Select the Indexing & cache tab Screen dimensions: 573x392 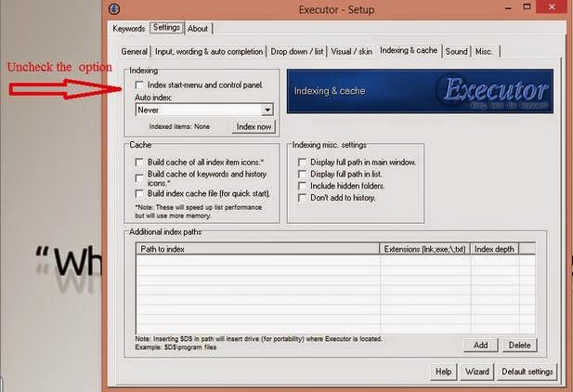[409, 50]
